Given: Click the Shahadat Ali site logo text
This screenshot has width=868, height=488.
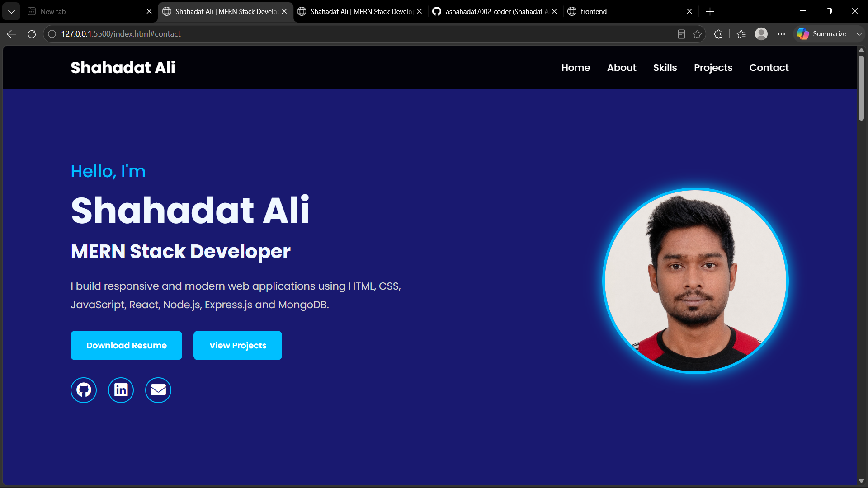Looking at the screenshot, I should coord(123,68).
